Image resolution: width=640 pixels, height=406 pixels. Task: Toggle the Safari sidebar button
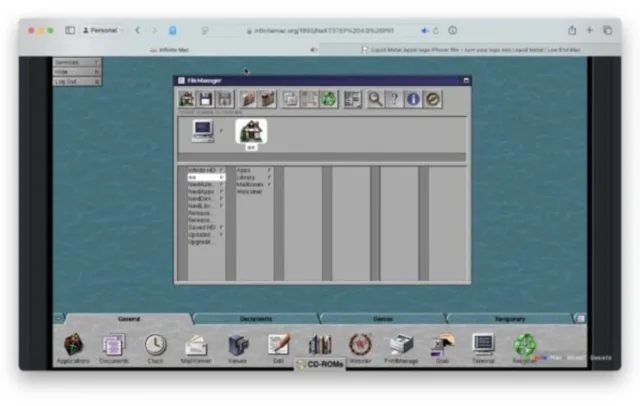click(70, 30)
